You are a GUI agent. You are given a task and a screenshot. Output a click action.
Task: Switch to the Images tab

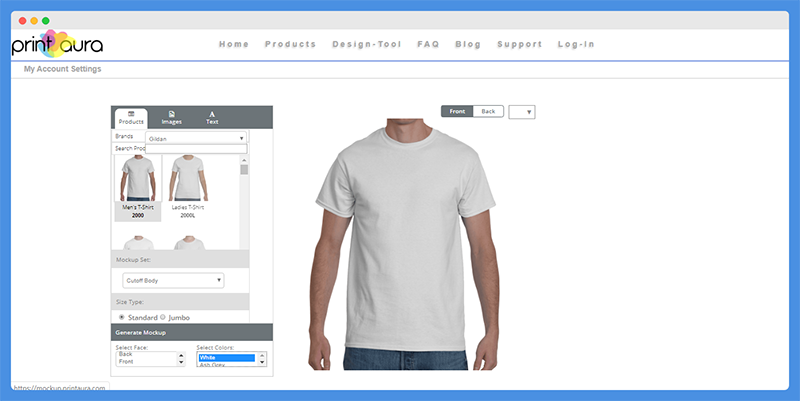pos(171,118)
